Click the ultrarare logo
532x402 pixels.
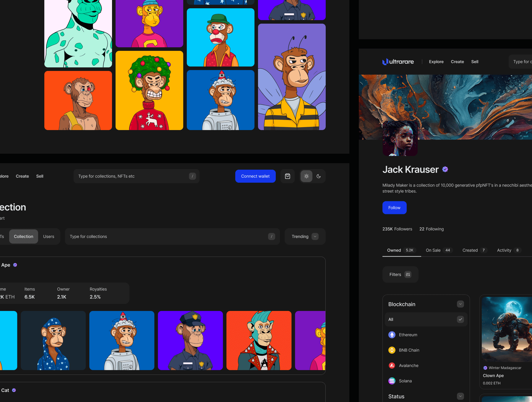click(398, 62)
